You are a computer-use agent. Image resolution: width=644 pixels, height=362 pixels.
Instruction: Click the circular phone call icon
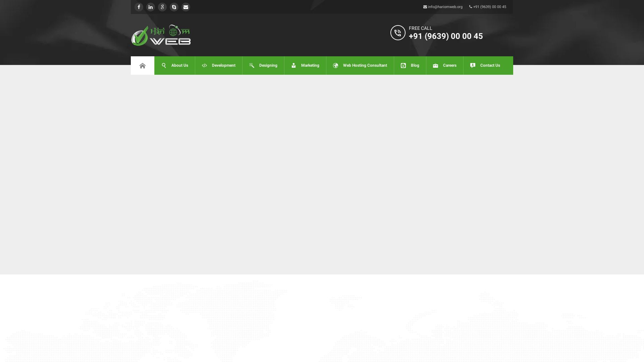coord(398,33)
